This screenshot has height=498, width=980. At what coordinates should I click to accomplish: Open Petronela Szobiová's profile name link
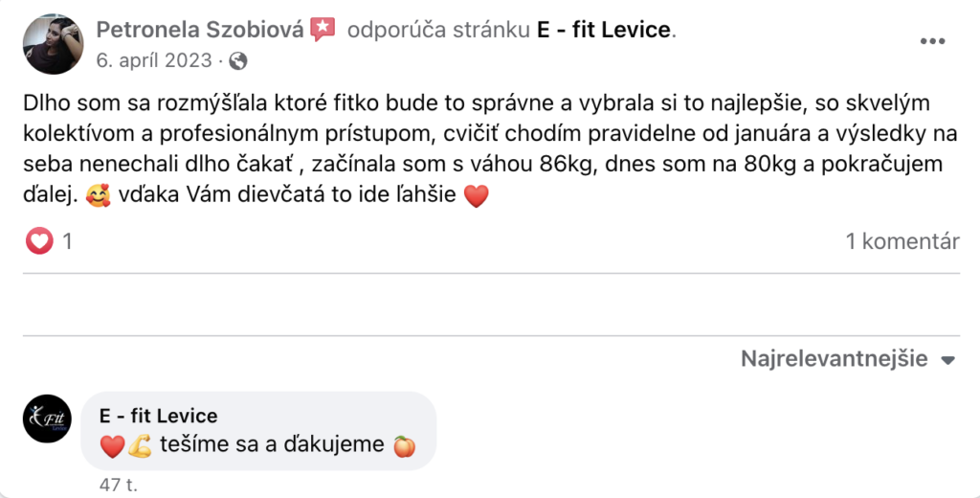click(200, 30)
